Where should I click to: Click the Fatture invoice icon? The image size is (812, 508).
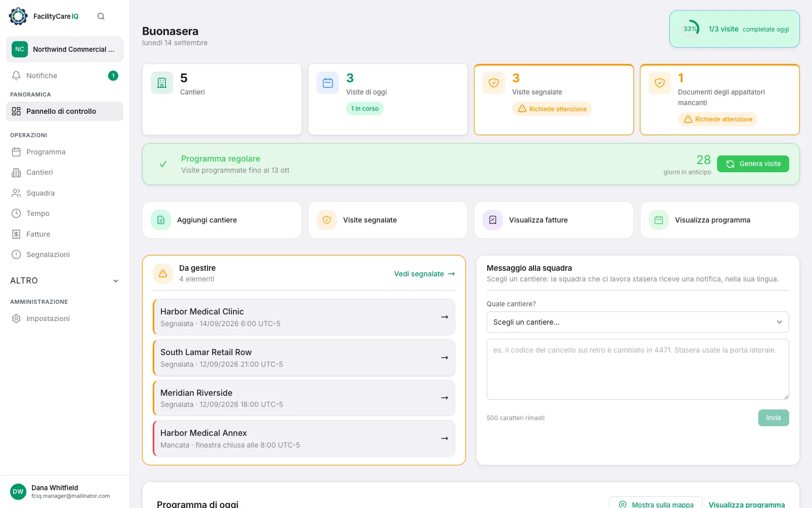16,234
